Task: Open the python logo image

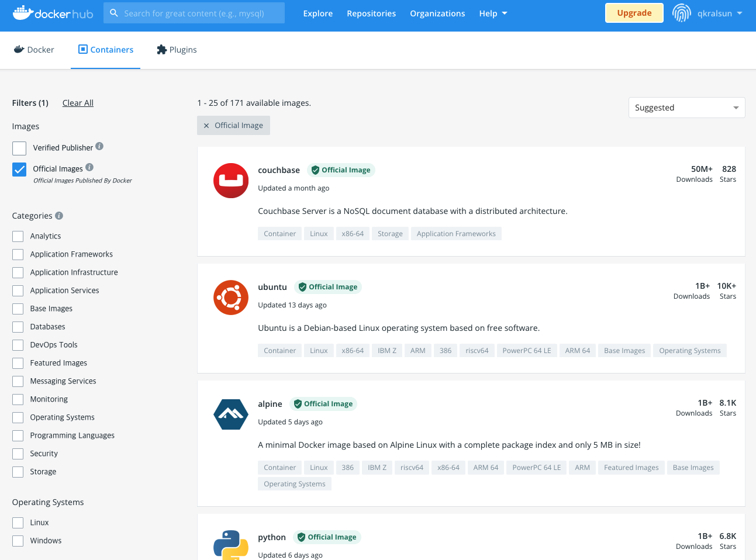Action: point(231,545)
